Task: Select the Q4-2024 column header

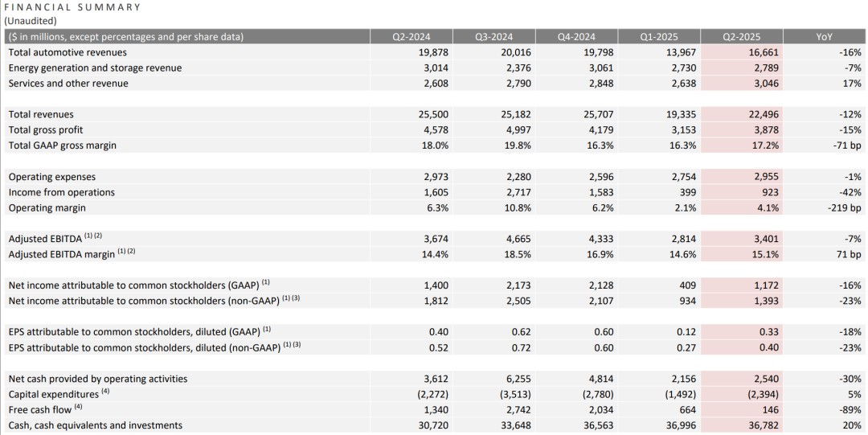Action: click(x=577, y=37)
